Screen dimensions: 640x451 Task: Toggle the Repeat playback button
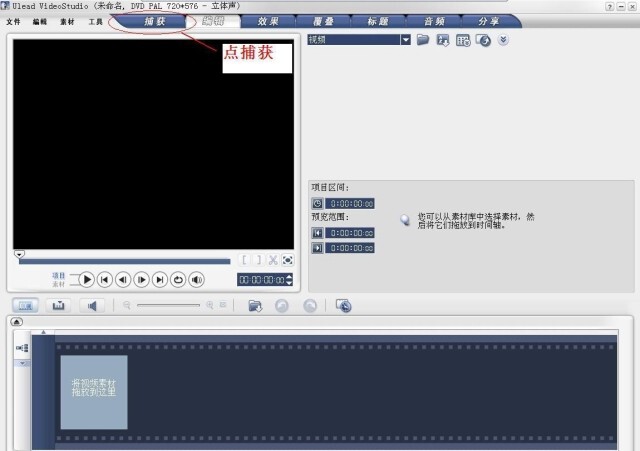178,280
